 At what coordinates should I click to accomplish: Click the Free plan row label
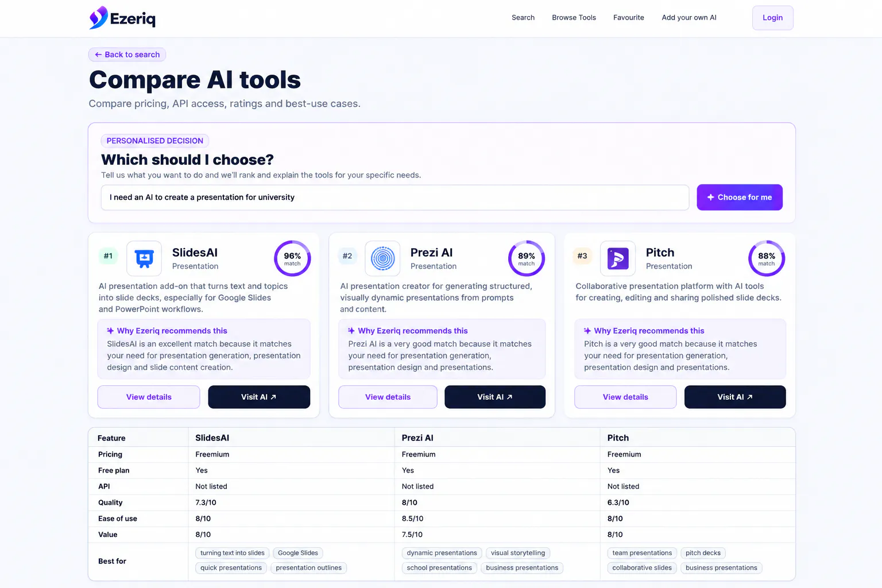(x=114, y=470)
